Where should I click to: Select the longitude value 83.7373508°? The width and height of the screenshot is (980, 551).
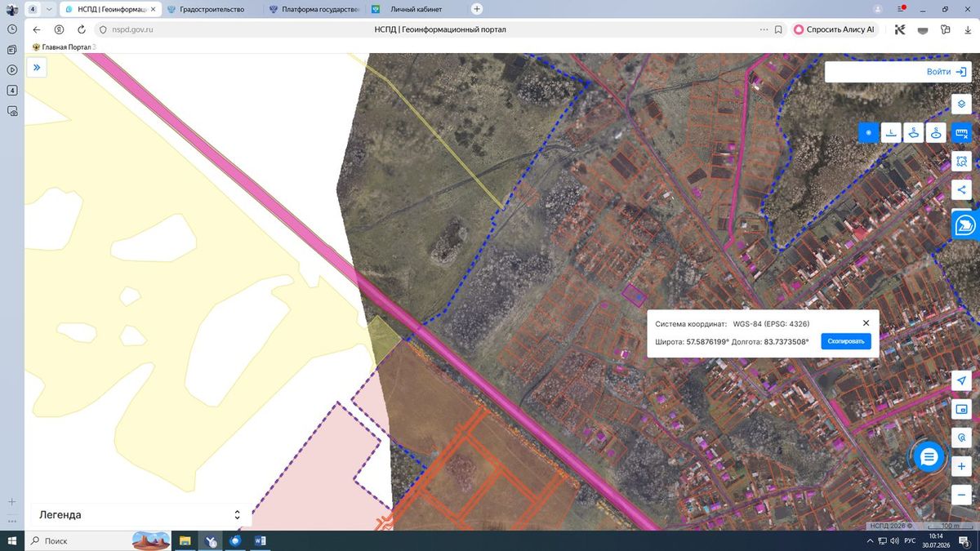[786, 341]
